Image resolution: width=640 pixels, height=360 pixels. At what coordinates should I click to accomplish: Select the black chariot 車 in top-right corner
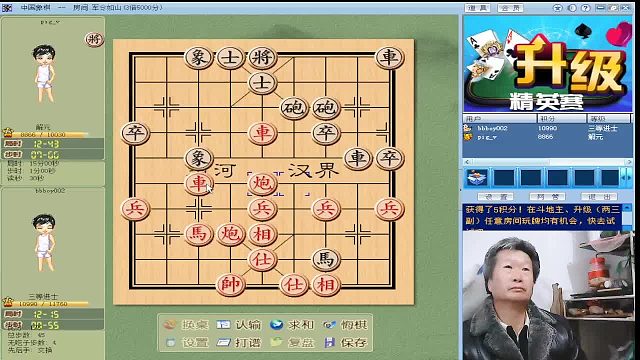coord(389,58)
